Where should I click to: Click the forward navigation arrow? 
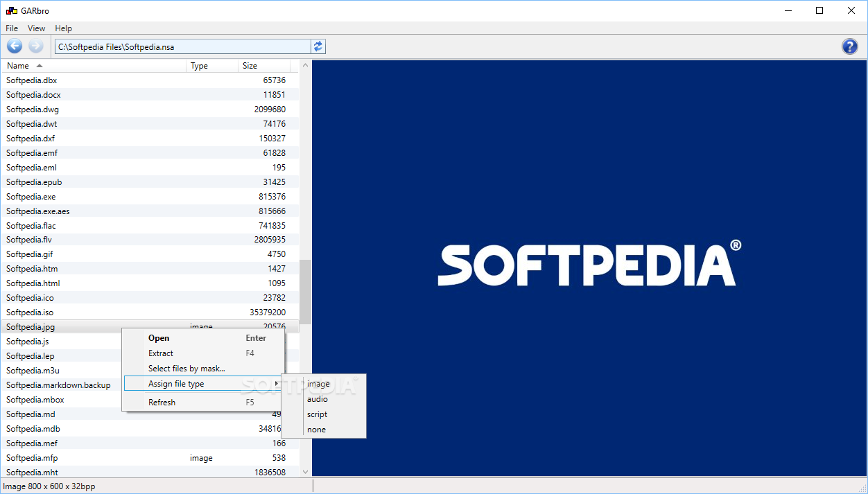pyautogui.click(x=36, y=46)
